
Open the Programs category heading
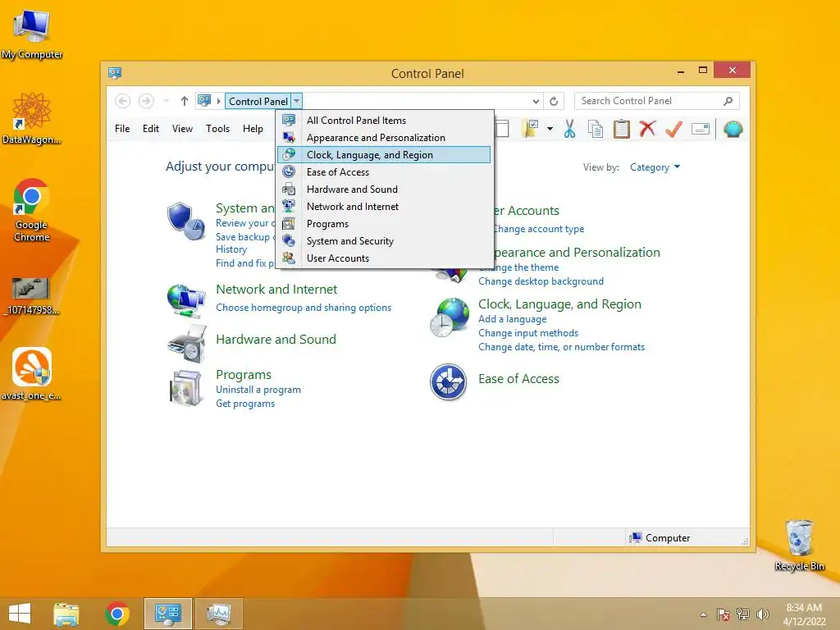[243, 374]
